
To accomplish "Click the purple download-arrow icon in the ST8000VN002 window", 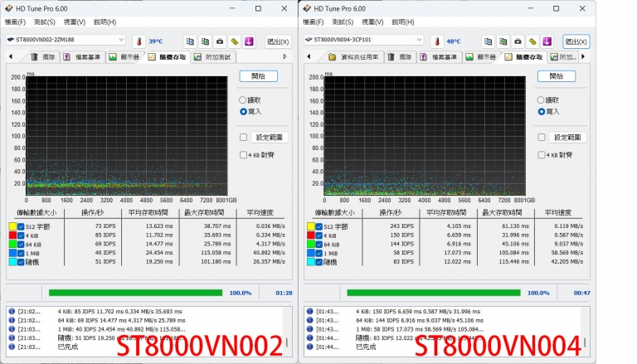I will pyautogui.click(x=249, y=41).
